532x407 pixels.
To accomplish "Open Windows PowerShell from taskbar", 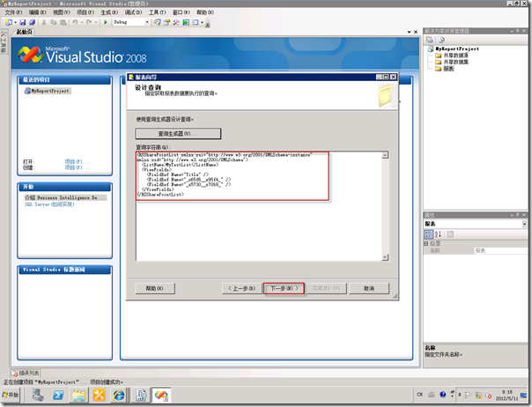I will click(x=58, y=396).
